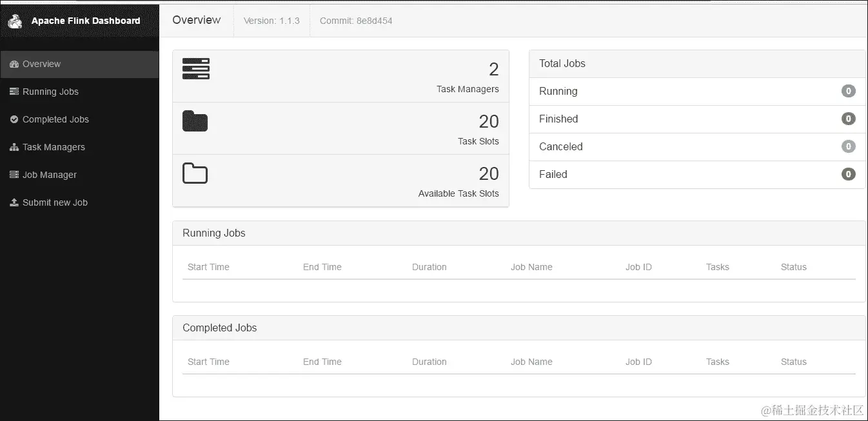Screen dimensions: 868x421
Task: Open the Job Manager page
Action: (50, 175)
